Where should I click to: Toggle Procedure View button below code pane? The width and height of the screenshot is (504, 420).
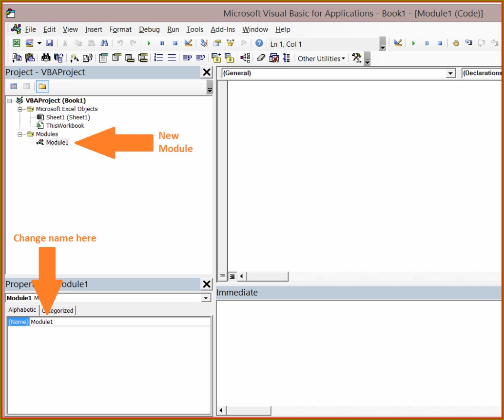pyautogui.click(x=222, y=276)
